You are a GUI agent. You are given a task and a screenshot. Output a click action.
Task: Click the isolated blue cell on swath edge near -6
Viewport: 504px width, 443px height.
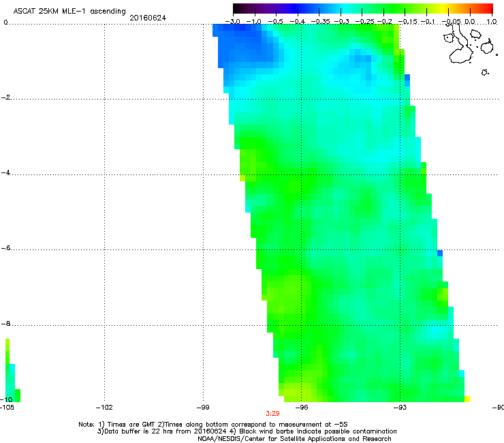coord(440,253)
